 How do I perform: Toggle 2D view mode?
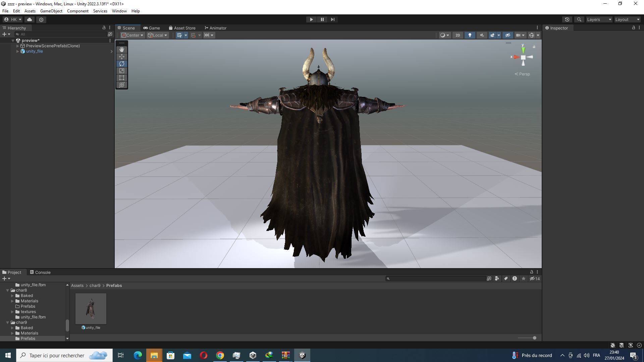pyautogui.click(x=458, y=35)
